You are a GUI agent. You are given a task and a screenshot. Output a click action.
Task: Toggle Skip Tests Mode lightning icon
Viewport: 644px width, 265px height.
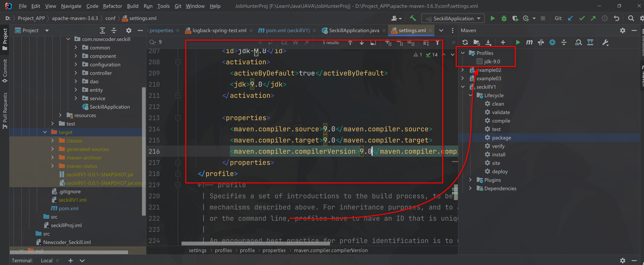(552, 42)
